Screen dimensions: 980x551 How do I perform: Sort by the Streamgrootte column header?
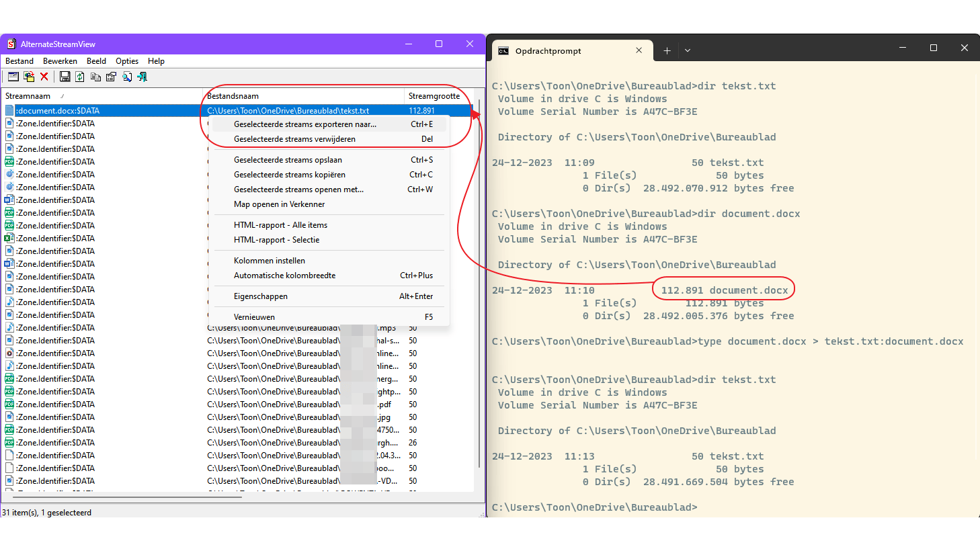[x=438, y=96]
